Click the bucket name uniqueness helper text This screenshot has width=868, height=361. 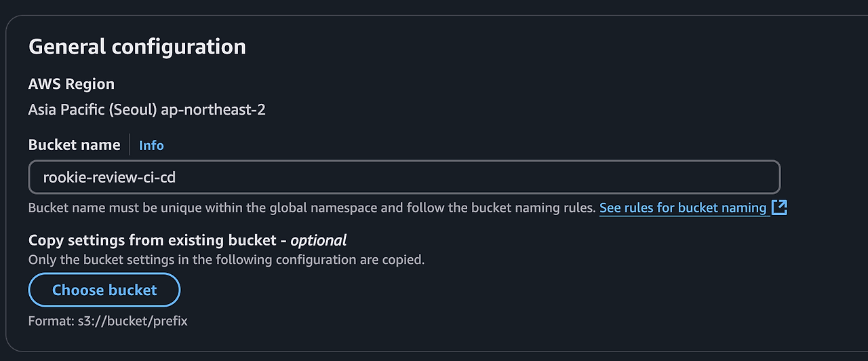click(312, 208)
